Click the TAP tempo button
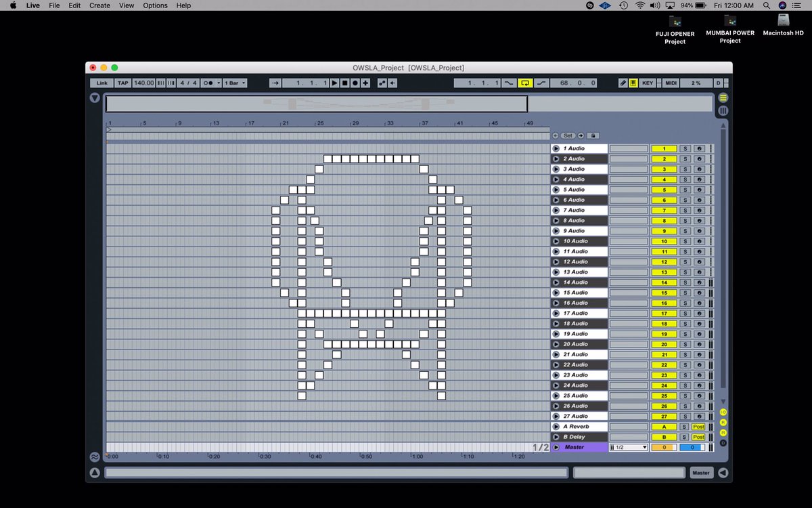Image resolution: width=812 pixels, height=508 pixels. pos(122,83)
